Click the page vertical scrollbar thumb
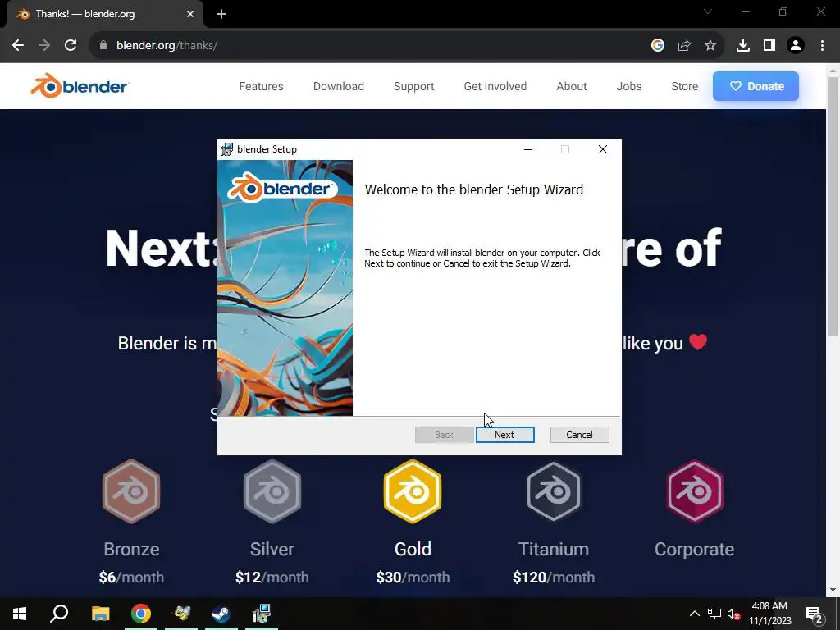The width and height of the screenshot is (840, 630). click(833, 206)
